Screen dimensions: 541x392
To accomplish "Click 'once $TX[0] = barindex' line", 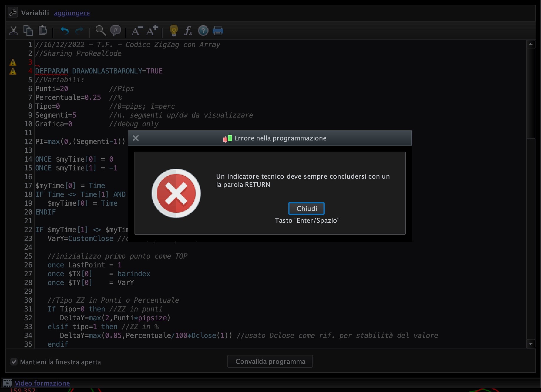I will (99, 274).
